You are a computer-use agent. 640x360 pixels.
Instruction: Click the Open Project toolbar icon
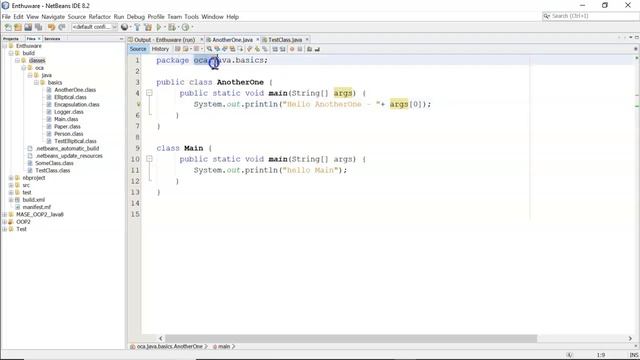[28, 27]
